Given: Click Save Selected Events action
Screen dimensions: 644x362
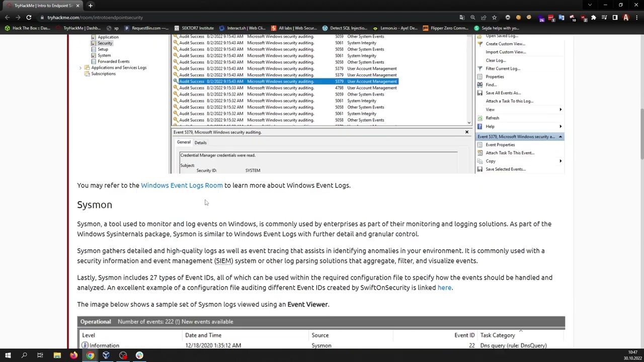Looking at the screenshot, I should pyautogui.click(x=505, y=169).
